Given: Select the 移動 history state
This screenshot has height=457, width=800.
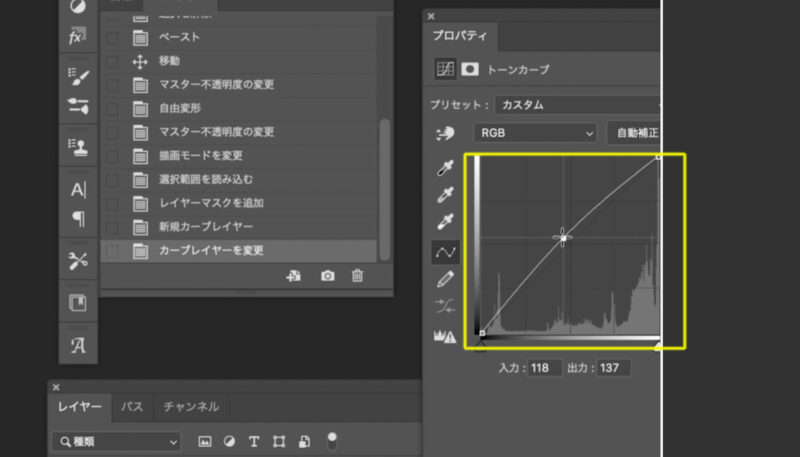Looking at the screenshot, I should click(239, 62).
